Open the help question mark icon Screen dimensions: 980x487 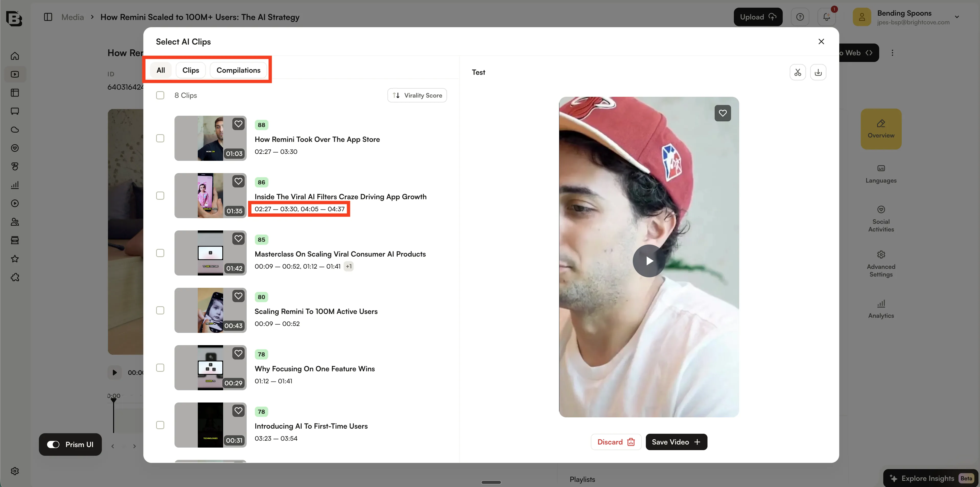coord(800,17)
